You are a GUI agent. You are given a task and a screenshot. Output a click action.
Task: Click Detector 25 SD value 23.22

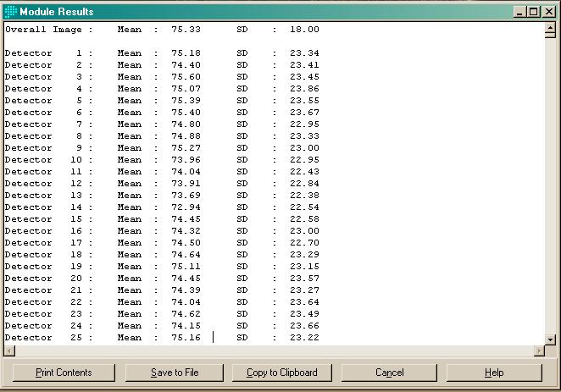[x=304, y=337]
